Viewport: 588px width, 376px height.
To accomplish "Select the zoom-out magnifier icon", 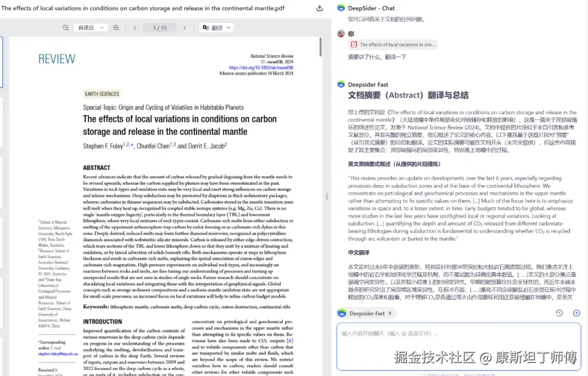I will click(x=65, y=27).
